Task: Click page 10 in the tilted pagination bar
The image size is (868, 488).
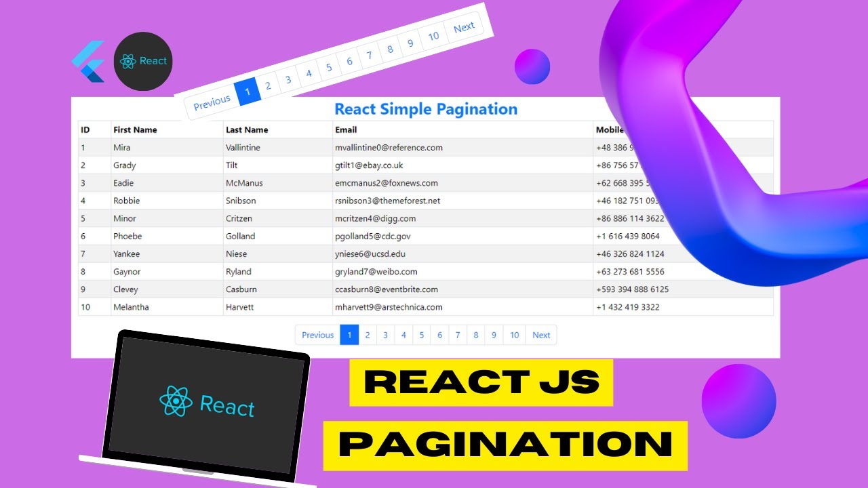Action: click(x=433, y=36)
